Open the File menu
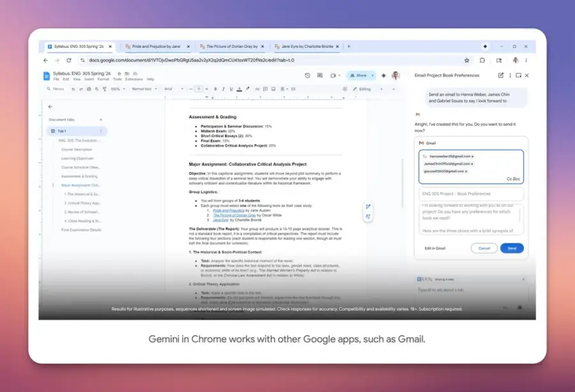Screen dimensions: 575x392 click(56, 79)
